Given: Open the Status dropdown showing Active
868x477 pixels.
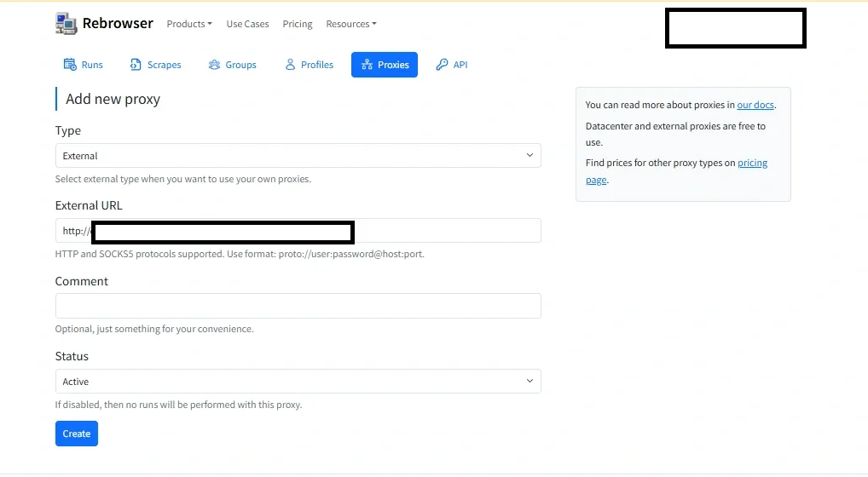Looking at the screenshot, I should pos(298,381).
